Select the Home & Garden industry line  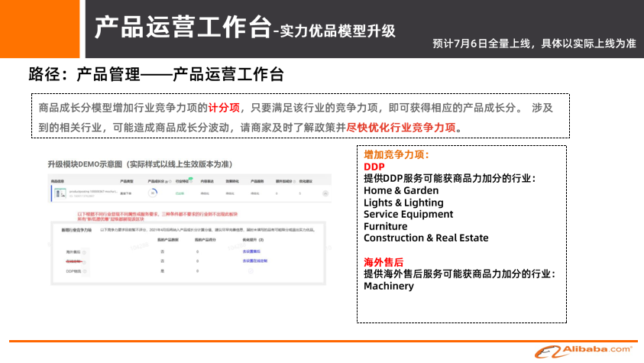[401, 190]
